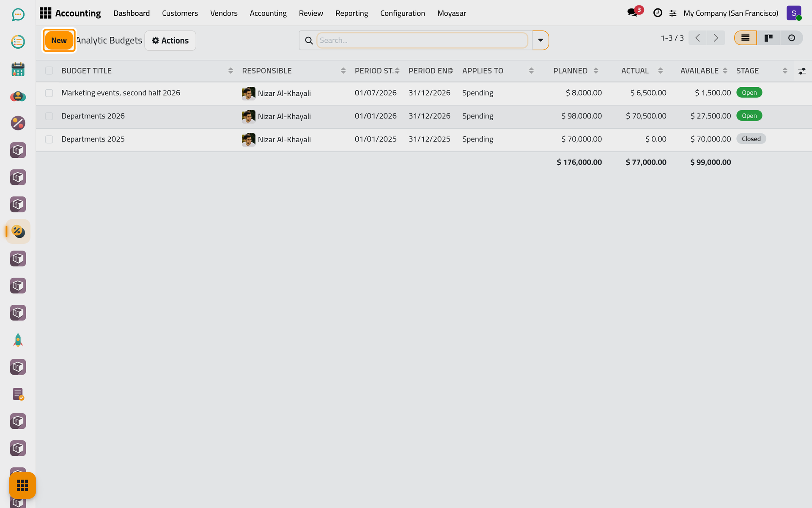Click Open badge on Marketing events row
Screen dimensions: 812x508
pyautogui.click(x=749, y=93)
